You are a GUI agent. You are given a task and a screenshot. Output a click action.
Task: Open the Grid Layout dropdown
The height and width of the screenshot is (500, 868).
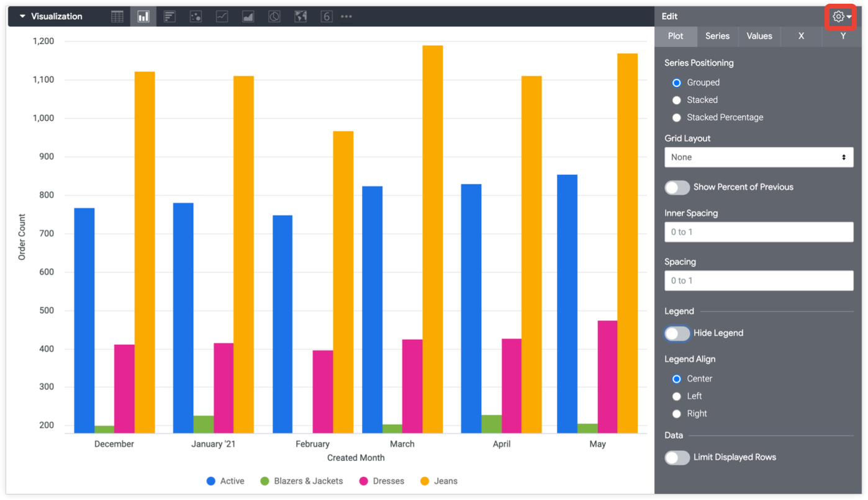[x=759, y=157]
